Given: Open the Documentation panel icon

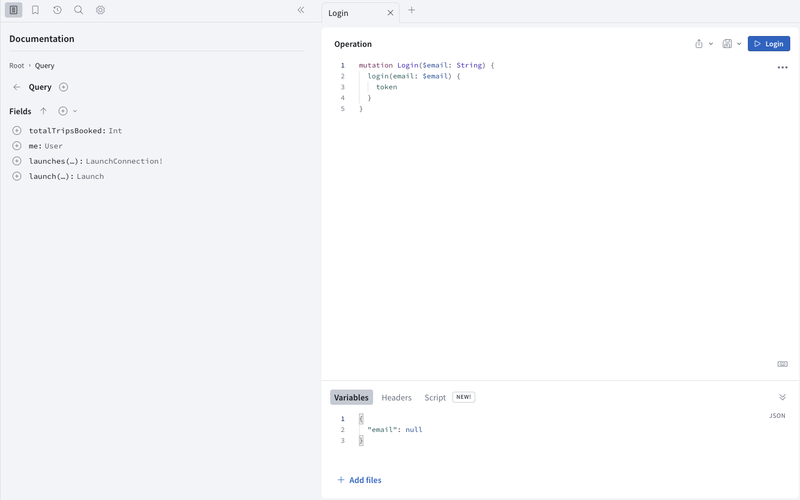Looking at the screenshot, I should tap(13, 10).
